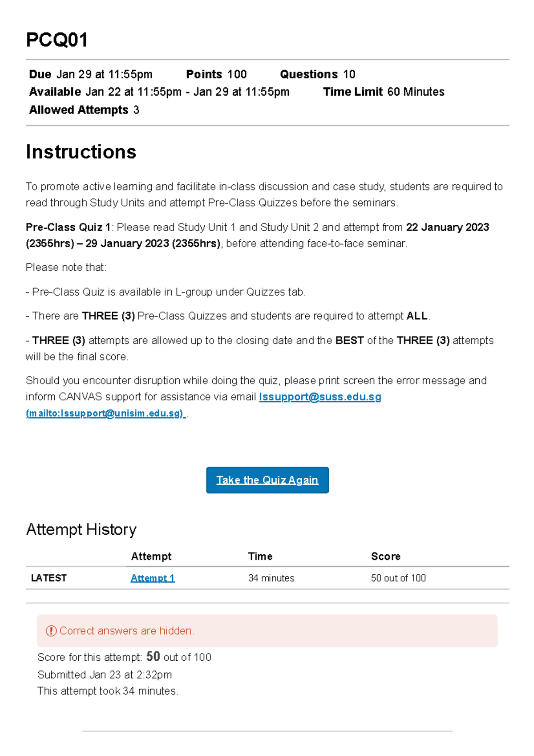This screenshot has height=756, width=534.
Task: Click the Take the Quiz Again button
Action: pyautogui.click(x=267, y=480)
